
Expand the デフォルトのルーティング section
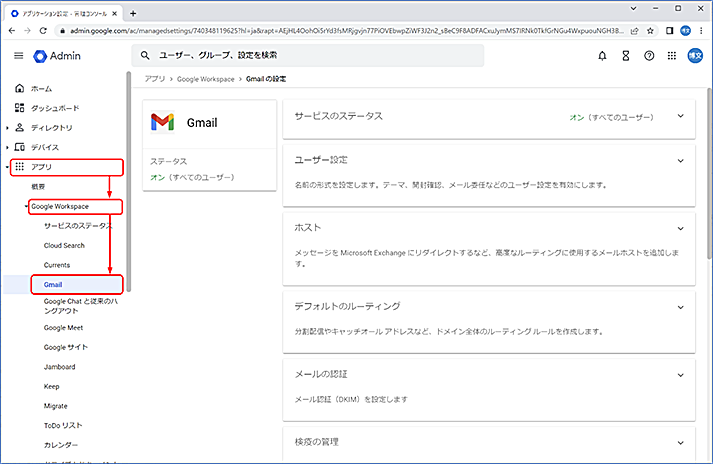click(680, 307)
